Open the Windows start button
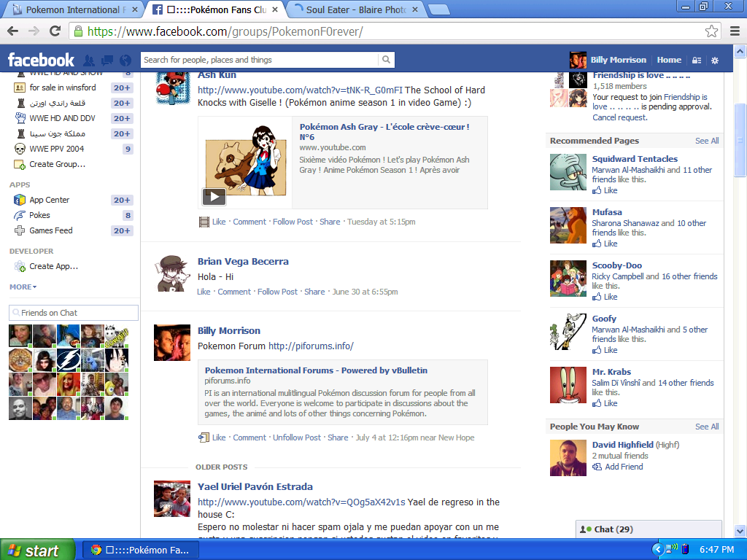The height and width of the screenshot is (560, 747). [37, 550]
